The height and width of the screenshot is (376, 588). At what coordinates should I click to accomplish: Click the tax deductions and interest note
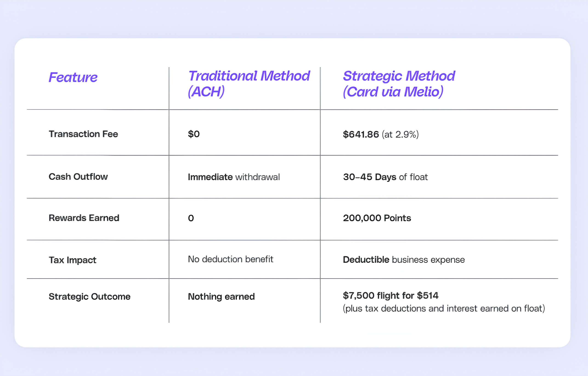[x=444, y=309]
